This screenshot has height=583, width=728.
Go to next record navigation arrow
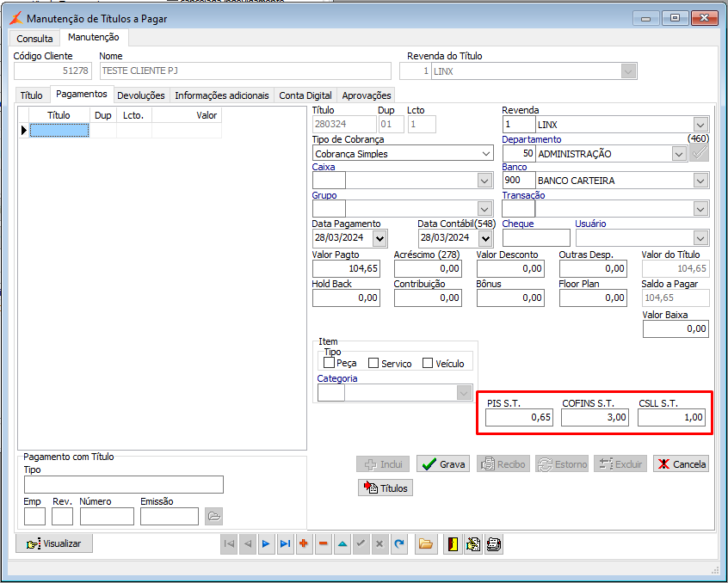tap(266, 543)
